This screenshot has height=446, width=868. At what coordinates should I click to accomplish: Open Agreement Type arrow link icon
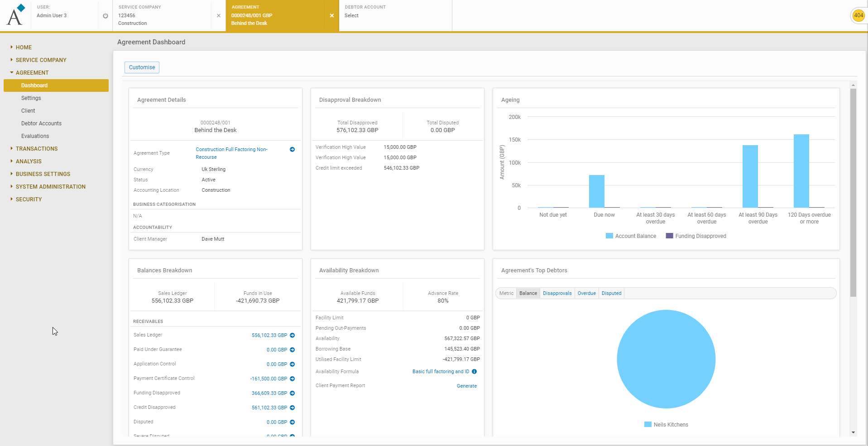tap(293, 149)
